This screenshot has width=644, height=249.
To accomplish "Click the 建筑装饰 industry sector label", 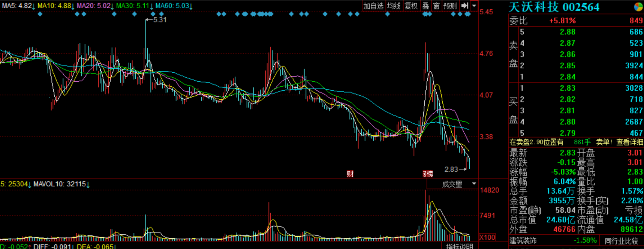I will (523, 241).
